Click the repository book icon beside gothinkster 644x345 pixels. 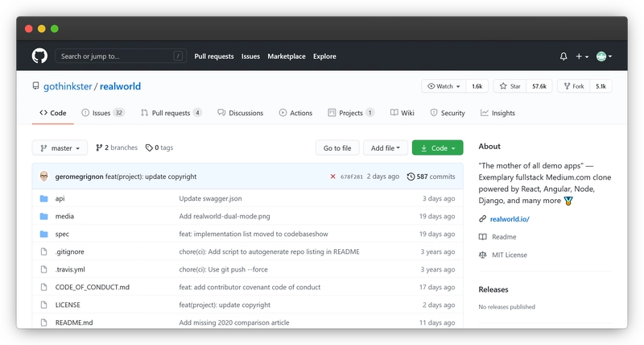click(35, 86)
